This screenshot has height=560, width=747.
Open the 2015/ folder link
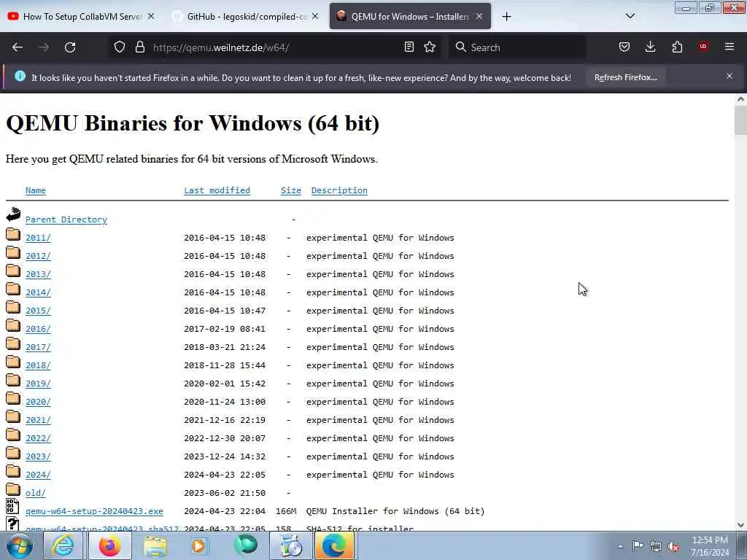38,311
